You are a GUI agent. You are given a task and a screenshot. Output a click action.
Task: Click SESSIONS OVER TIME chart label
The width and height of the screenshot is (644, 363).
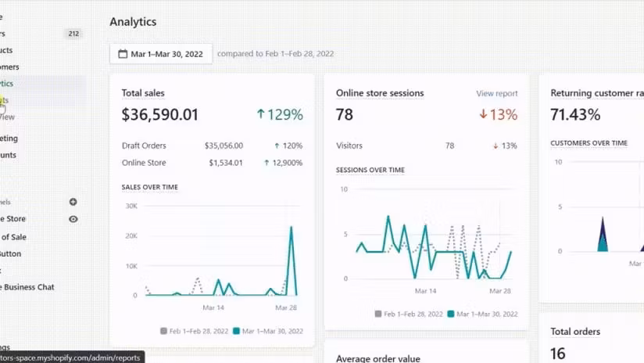coord(370,170)
